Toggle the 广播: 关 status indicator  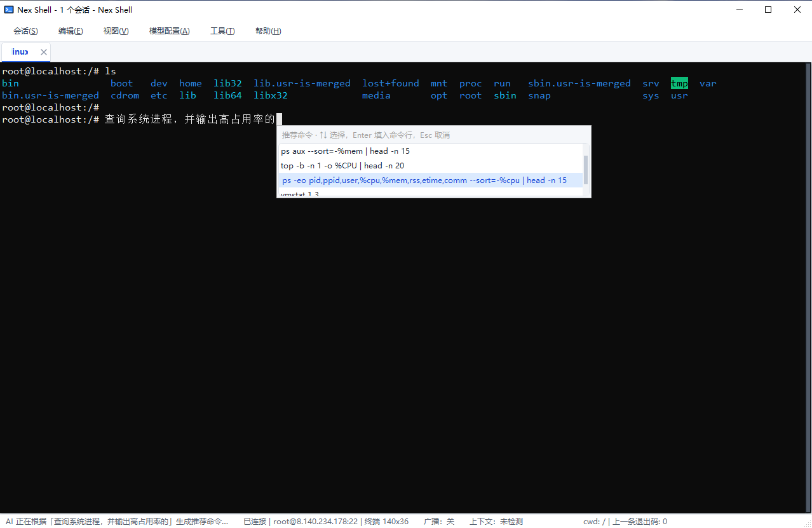point(439,521)
